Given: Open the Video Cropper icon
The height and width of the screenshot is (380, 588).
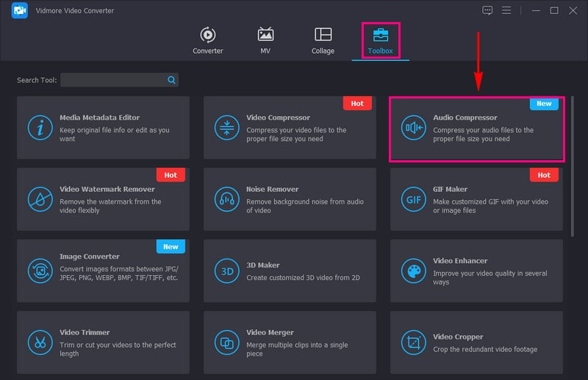Looking at the screenshot, I should pos(413,342).
